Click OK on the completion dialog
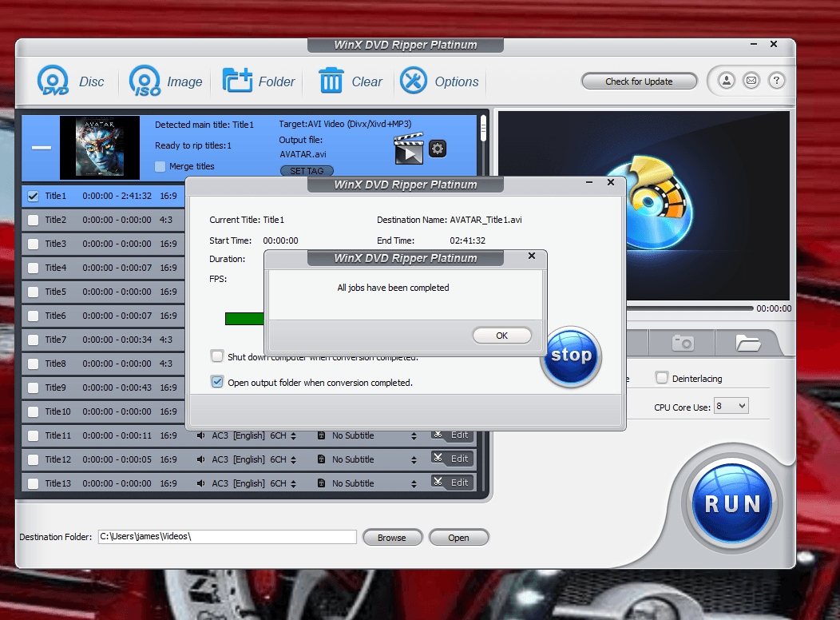Screen dimensions: 840x620 tap(501, 336)
